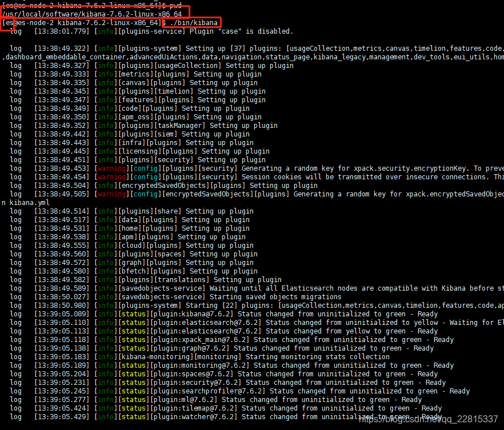Select the [infra][plugins] log line
504x430 pixels.
pyautogui.click(x=131, y=143)
